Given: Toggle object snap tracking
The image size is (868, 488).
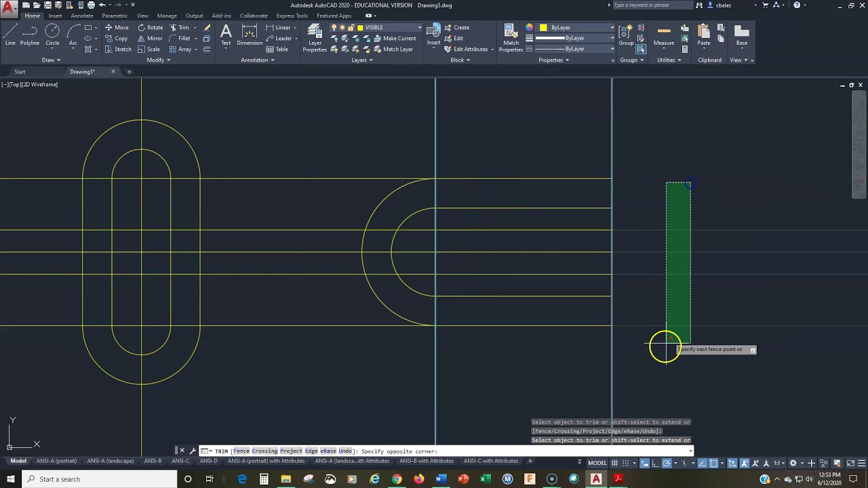Looking at the screenshot, I should (703, 463).
